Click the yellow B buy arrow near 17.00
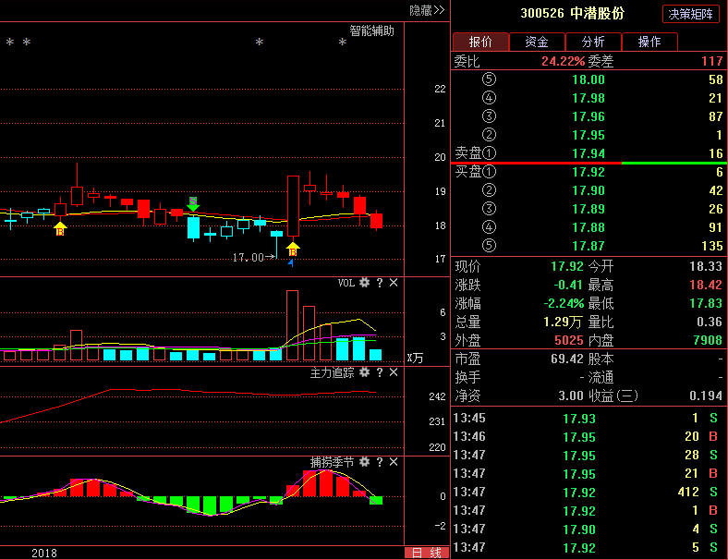Image resolution: width=728 pixels, height=560 pixels. tap(293, 248)
